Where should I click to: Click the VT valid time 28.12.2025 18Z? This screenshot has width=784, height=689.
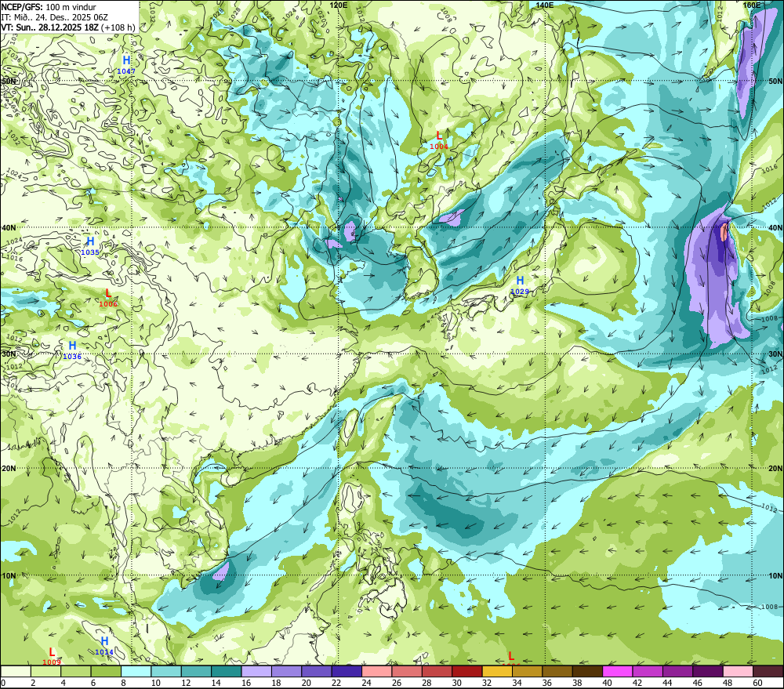68,27
